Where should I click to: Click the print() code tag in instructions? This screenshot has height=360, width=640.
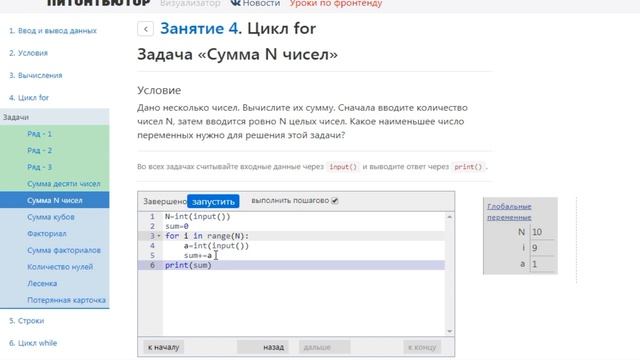(468, 167)
